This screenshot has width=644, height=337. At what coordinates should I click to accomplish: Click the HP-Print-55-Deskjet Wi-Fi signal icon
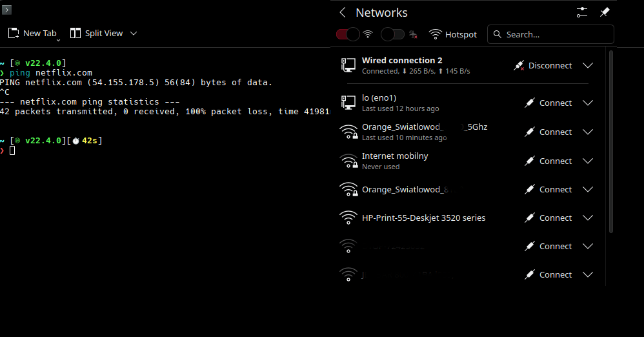pos(348,218)
